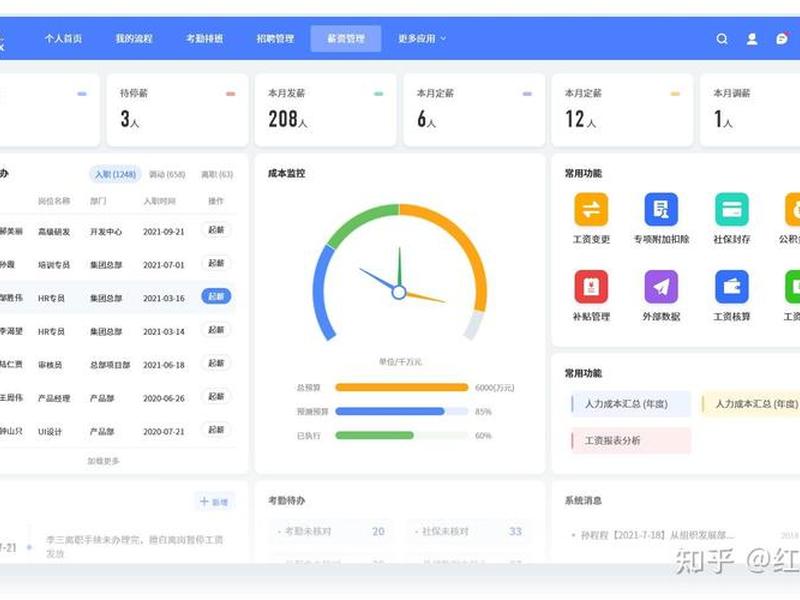
Task: Open the 工资变更 function icon
Action: pyautogui.click(x=591, y=209)
